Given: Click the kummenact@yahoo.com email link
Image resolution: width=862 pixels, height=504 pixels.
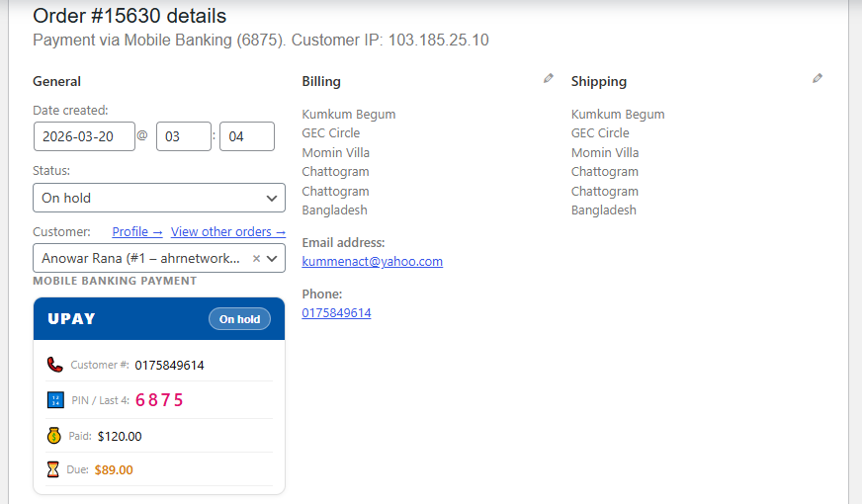Looking at the screenshot, I should pos(373,262).
